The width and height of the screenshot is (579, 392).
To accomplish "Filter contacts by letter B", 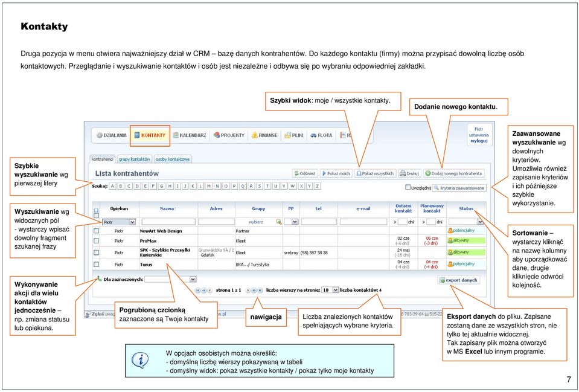I will [x=121, y=186].
